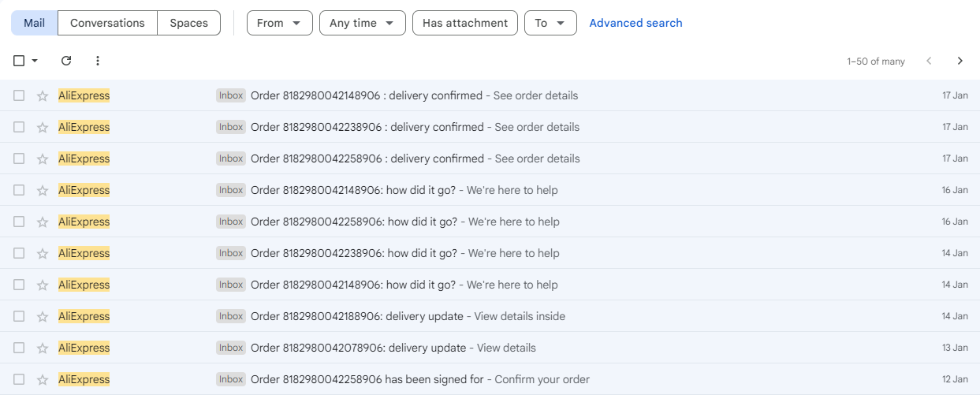Select checkbox for Order 8182980042238906 how did it go

point(19,253)
